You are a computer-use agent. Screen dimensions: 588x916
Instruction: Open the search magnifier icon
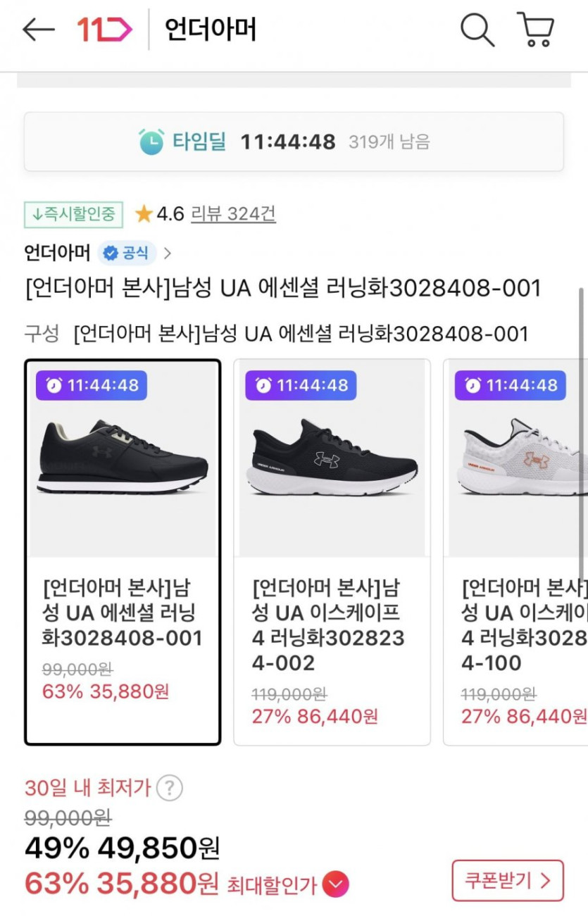477,30
